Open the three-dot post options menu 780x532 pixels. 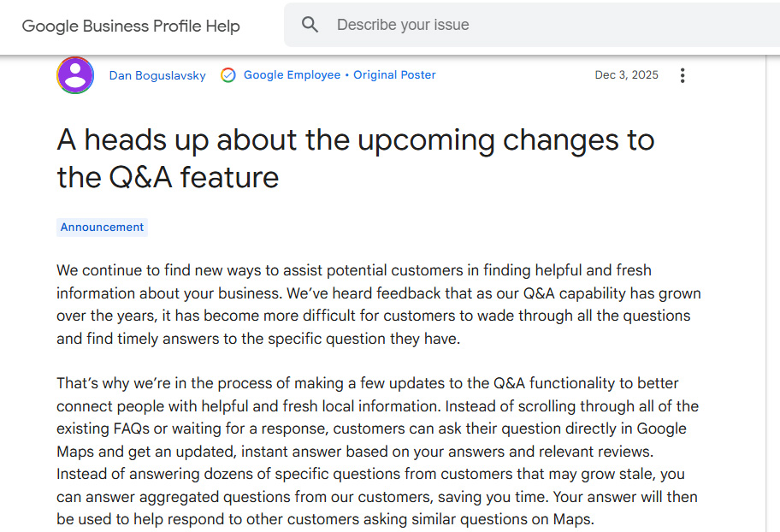coord(682,75)
